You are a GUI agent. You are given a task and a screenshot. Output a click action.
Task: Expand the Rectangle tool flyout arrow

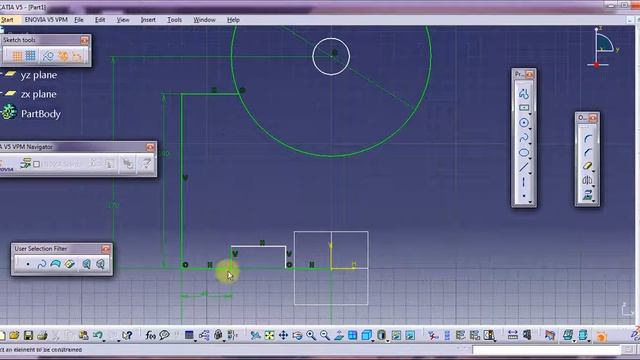(x=530, y=114)
